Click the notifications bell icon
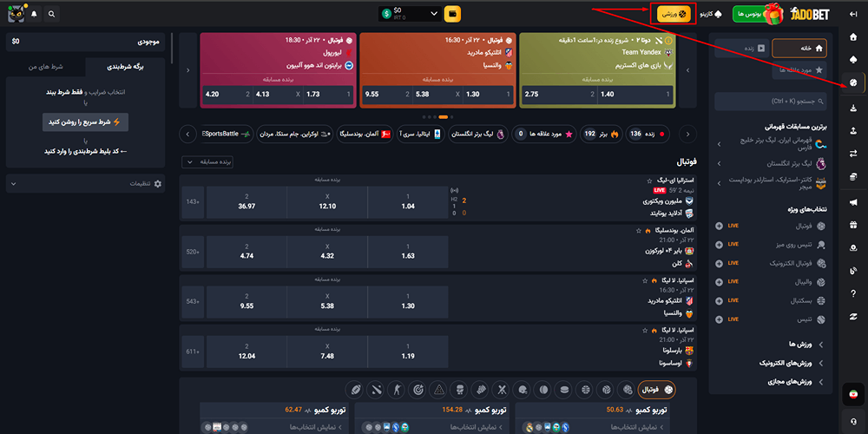The image size is (868, 434). (x=34, y=15)
